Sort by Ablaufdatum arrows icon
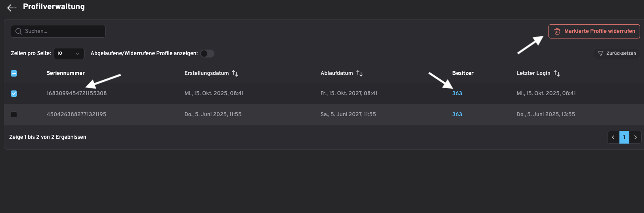The height and width of the screenshot is (213, 644). 359,73
